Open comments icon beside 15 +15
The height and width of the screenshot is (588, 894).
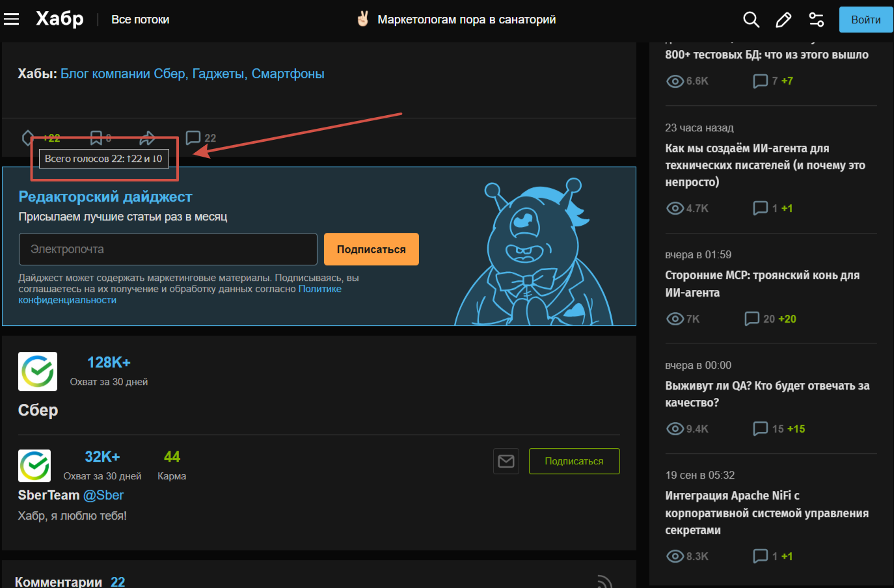[760, 429]
